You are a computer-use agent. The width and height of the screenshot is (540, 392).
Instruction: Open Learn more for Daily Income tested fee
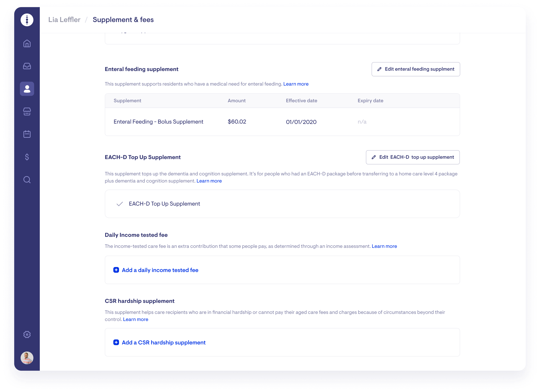click(384, 246)
